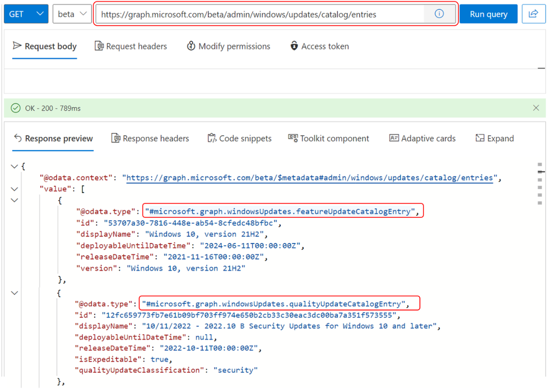The height and width of the screenshot is (392, 549).
Task: Click the Run query button
Action: click(489, 14)
